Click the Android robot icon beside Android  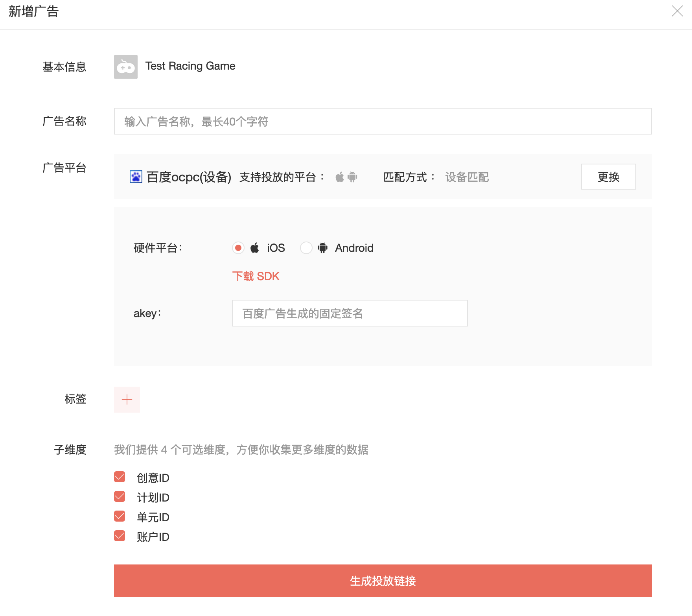coord(322,248)
